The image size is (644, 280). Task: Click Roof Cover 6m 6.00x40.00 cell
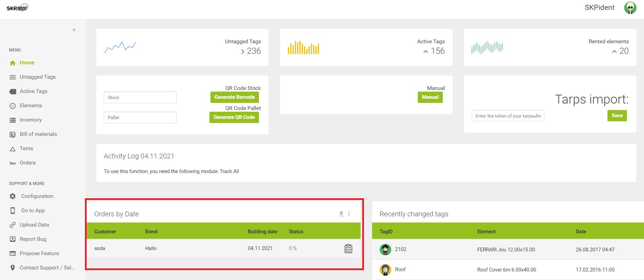[507, 270]
